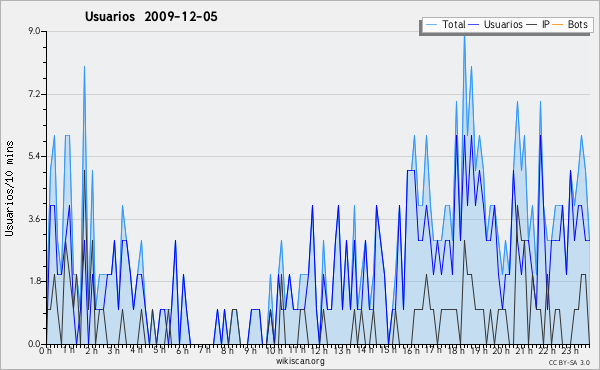Click the chart title 'Usuarios 2009-12-05'
The width and height of the screenshot is (600, 370).
point(151,17)
